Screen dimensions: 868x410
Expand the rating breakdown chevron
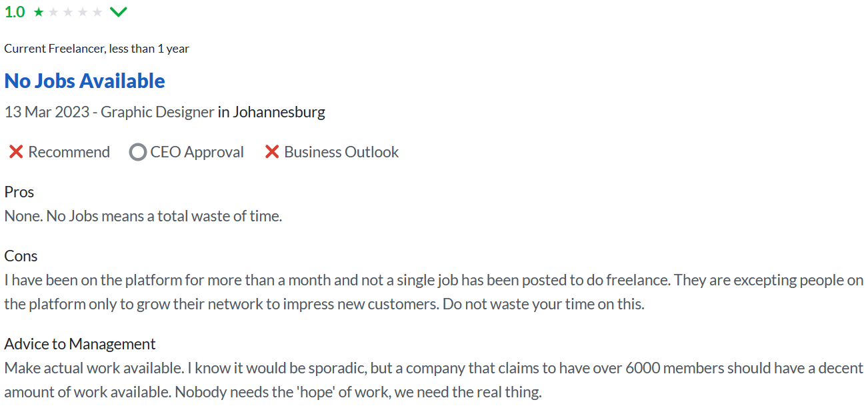pyautogui.click(x=118, y=12)
